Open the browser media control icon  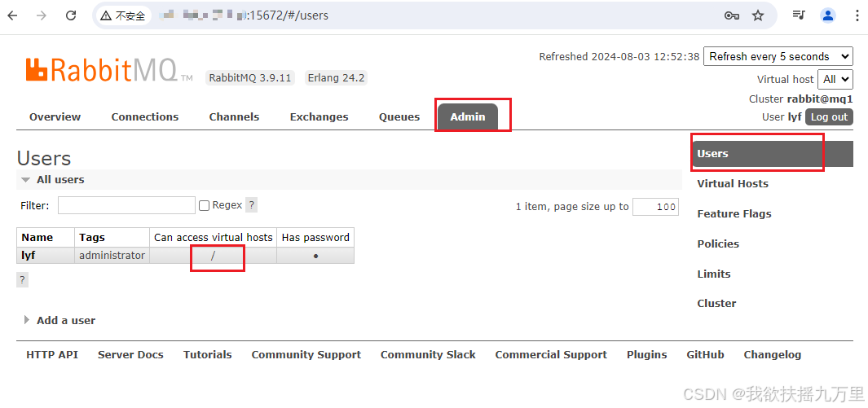(x=798, y=15)
